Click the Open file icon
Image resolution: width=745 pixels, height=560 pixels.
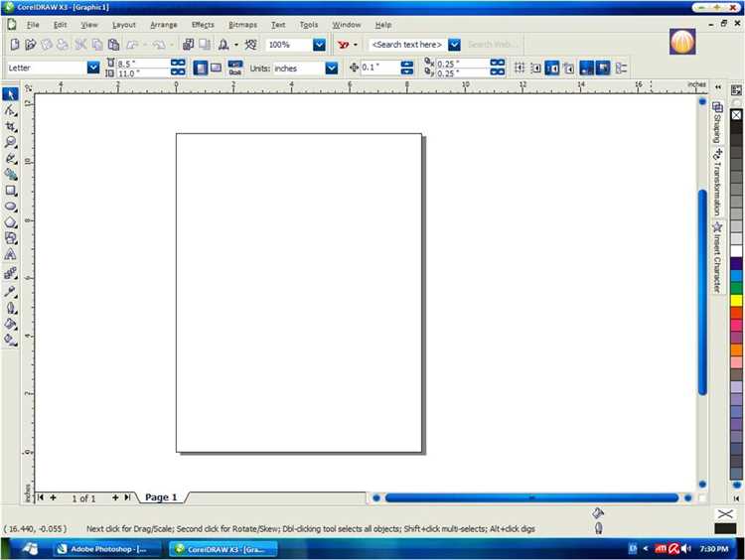[31, 45]
